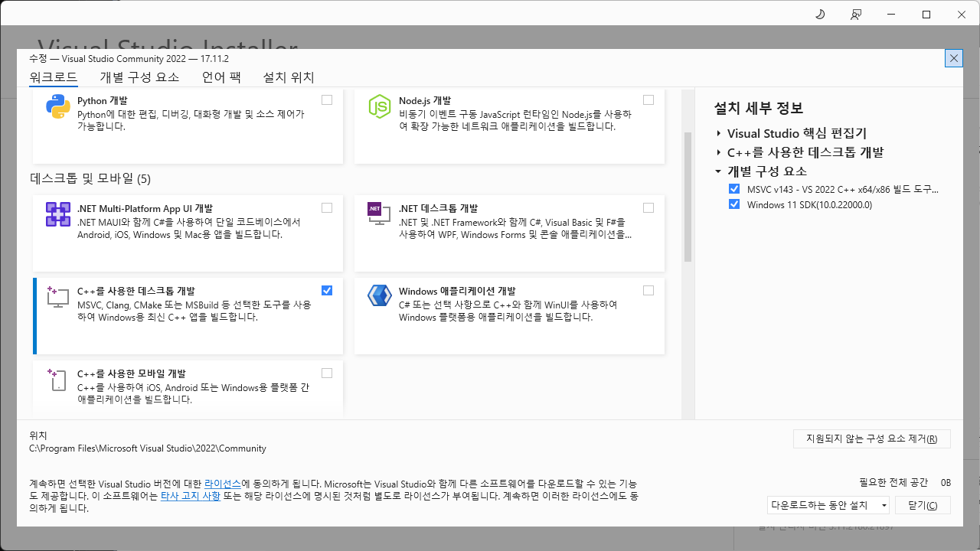Close the modify dialog with X button

point(953,58)
